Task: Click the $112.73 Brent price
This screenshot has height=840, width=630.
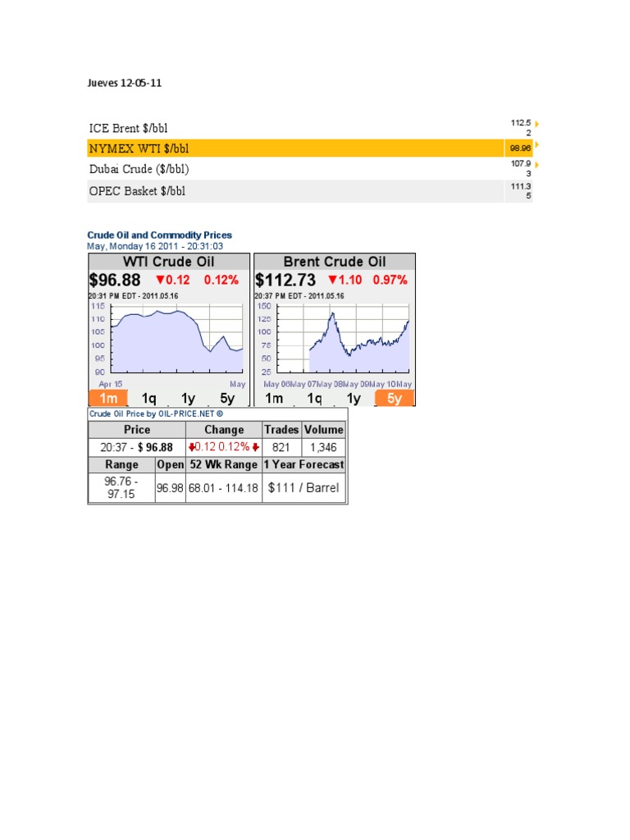Action: [x=285, y=280]
